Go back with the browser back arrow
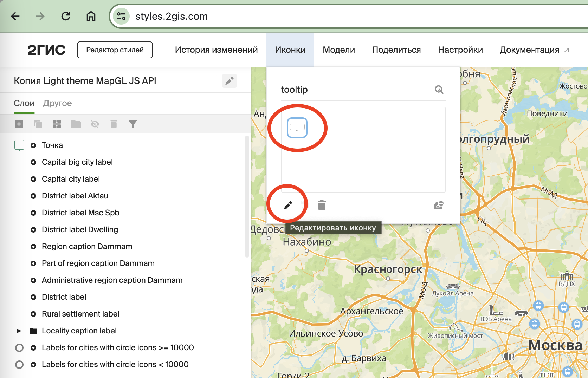The height and width of the screenshot is (378, 588). coord(15,16)
